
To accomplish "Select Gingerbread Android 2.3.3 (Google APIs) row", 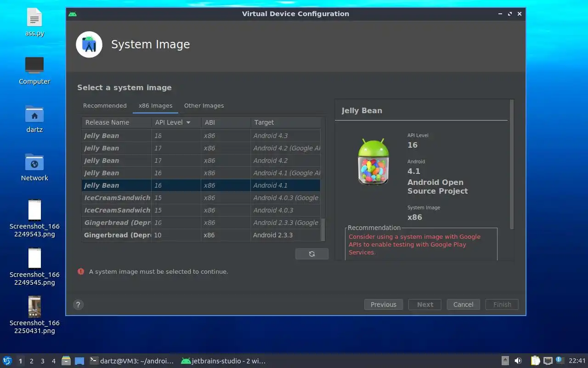I will coord(201,223).
